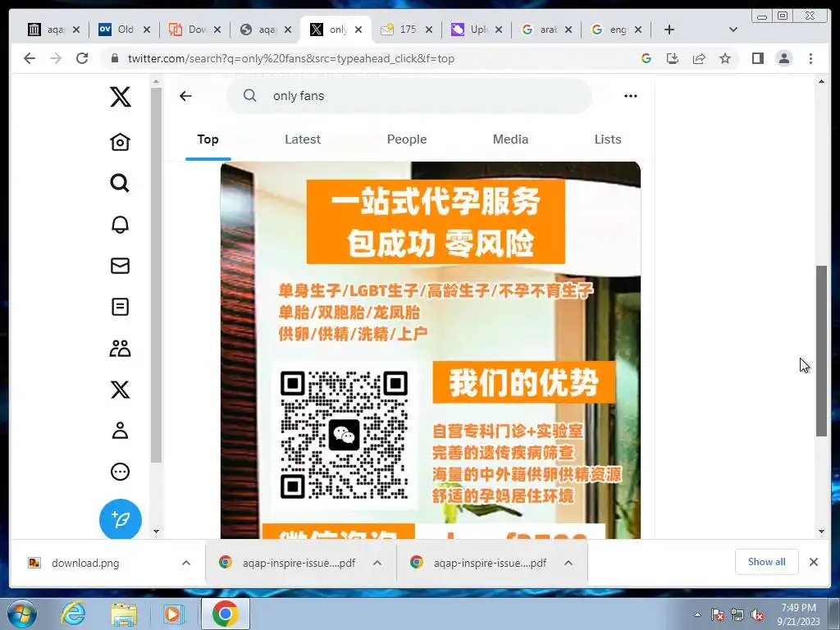
Task: Click the install/download page icon in address bar
Action: 673,58
